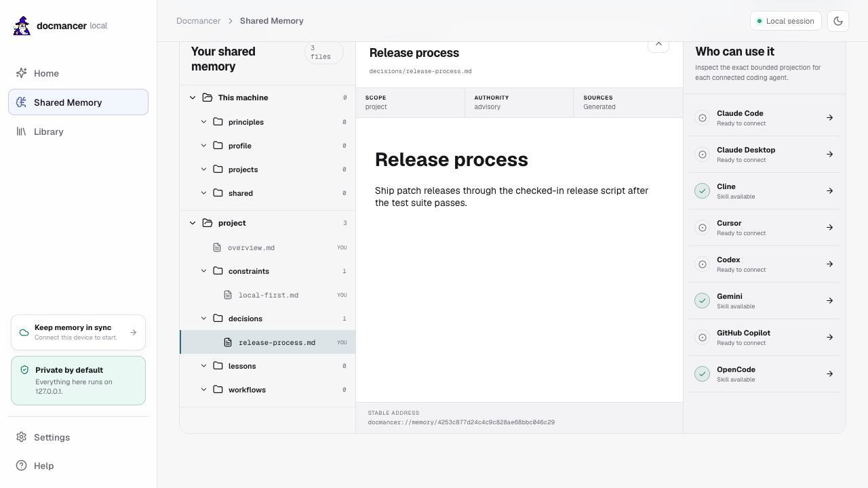Open GitHub Copilot projection arrow
The width and height of the screenshot is (868, 488).
pyautogui.click(x=830, y=338)
